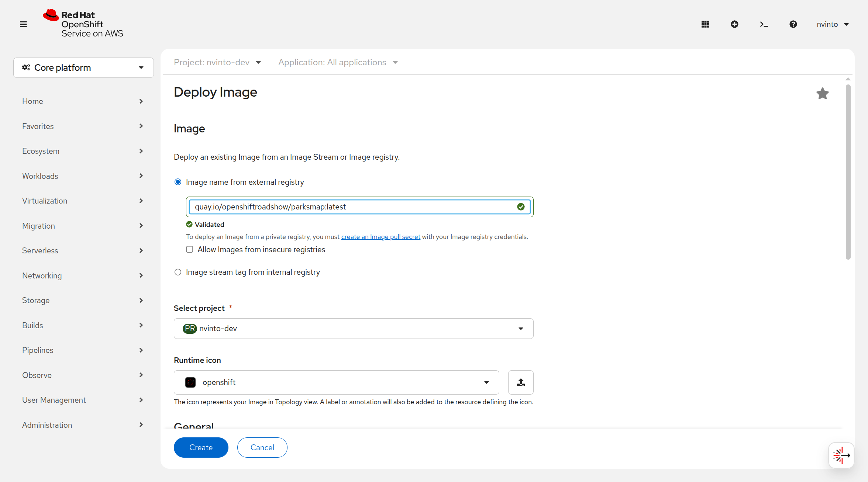Image resolution: width=868 pixels, height=482 pixels.
Task: Click the upload runtime icon button
Action: click(521, 382)
